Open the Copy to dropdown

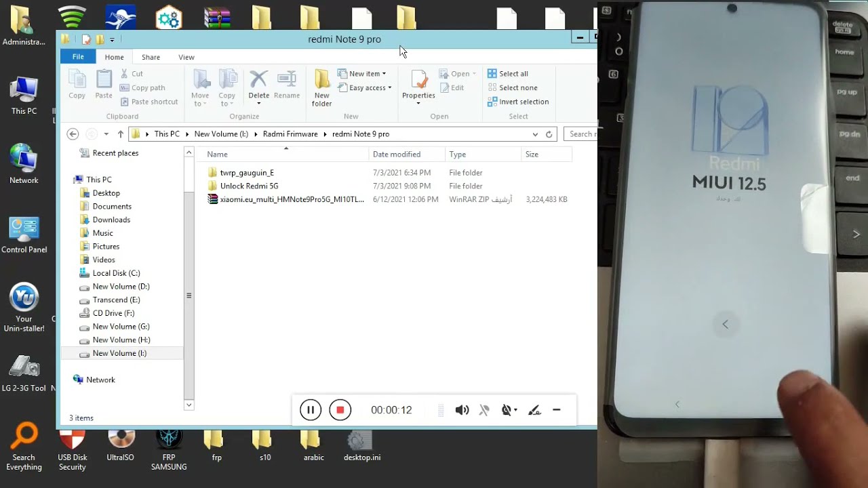(227, 88)
